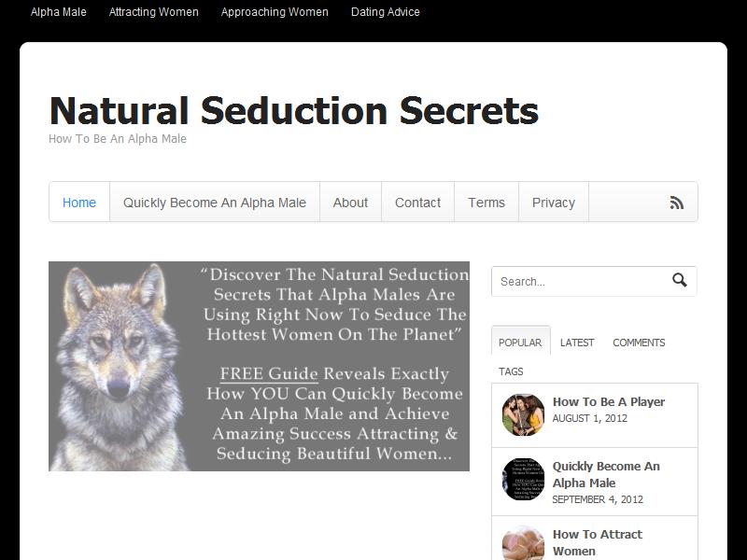
Task: Open the Privacy page
Action: 554,203
